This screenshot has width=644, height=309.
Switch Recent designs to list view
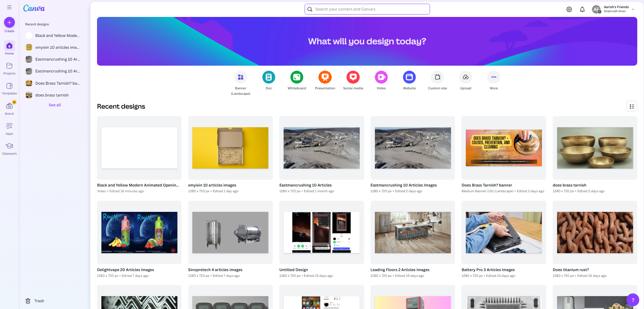click(631, 106)
